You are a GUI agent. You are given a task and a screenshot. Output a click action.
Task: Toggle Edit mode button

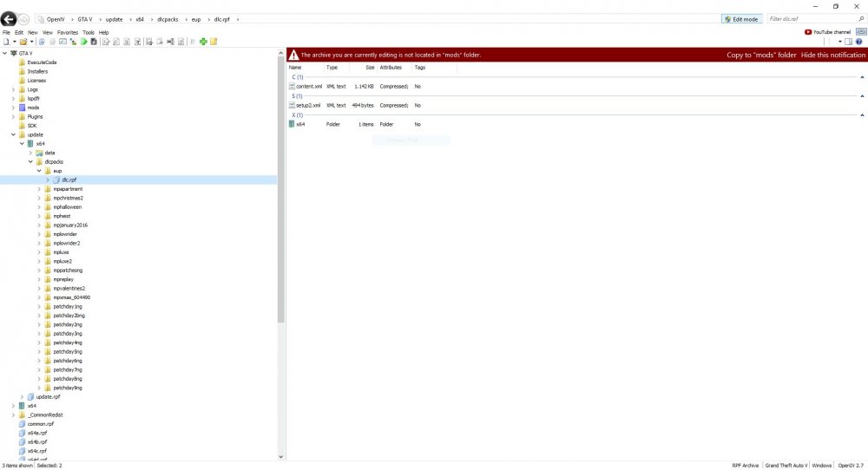click(742, 19)
